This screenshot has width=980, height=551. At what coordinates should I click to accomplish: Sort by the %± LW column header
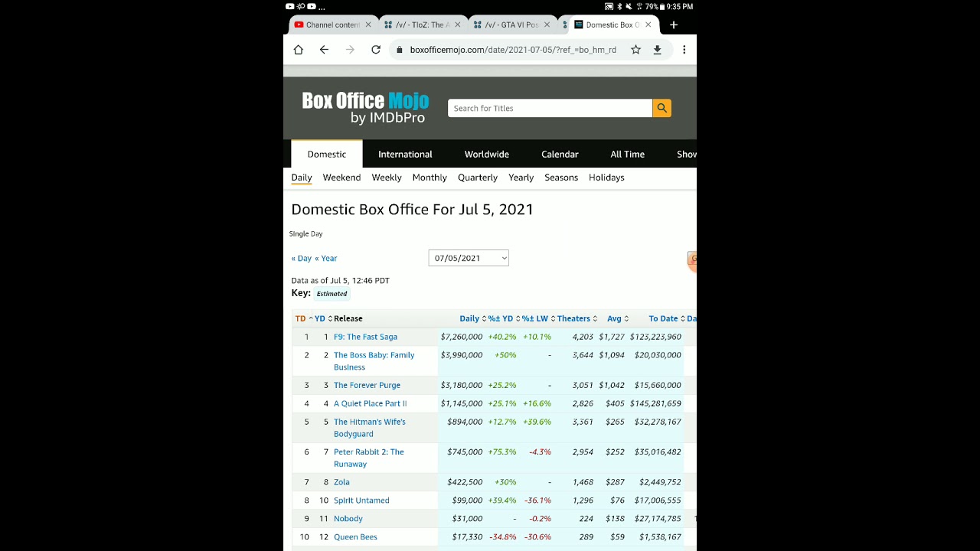point(538,318)
